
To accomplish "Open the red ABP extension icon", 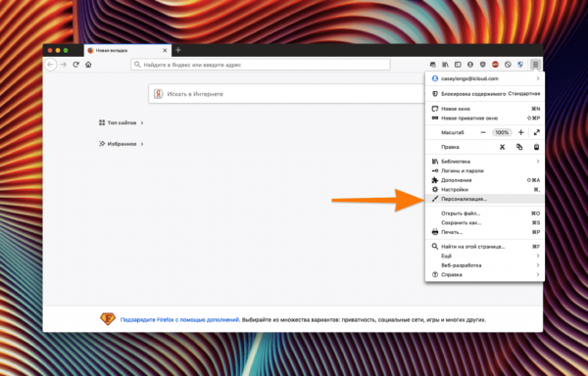I will [x=495, y=65].
